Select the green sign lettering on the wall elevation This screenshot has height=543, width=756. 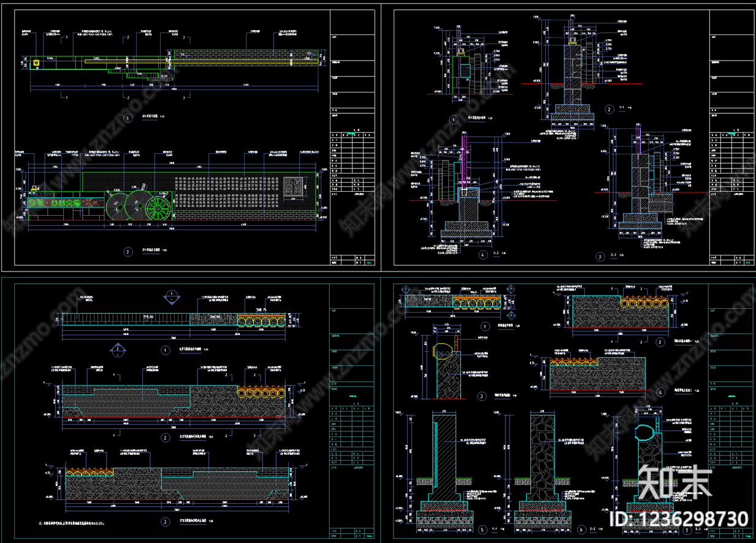55,203
